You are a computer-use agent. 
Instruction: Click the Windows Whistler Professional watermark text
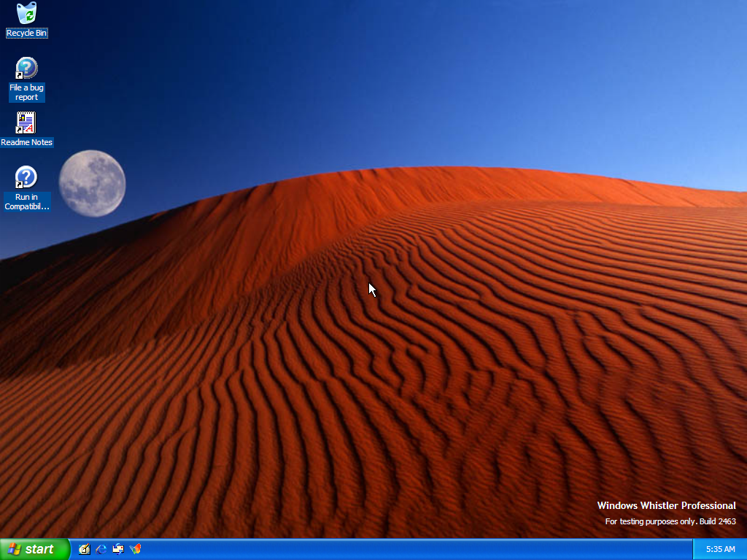(x=666, y=505)
